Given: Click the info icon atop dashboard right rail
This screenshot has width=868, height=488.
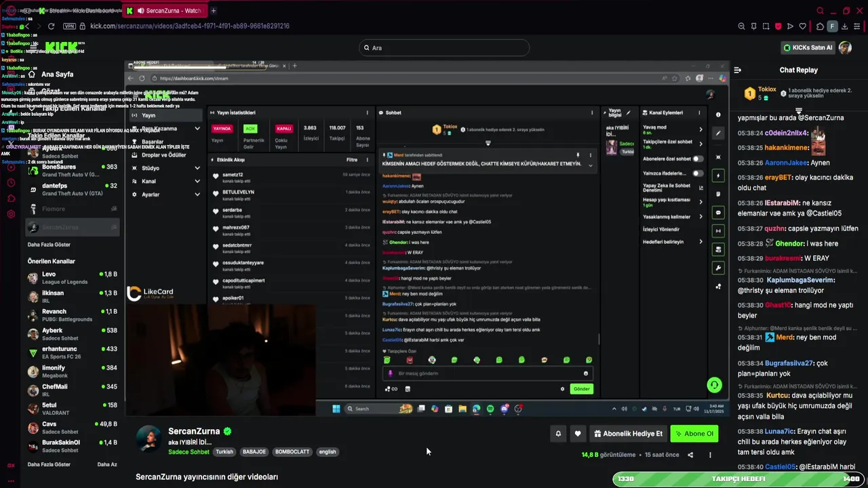Looking at the screenshot, I should pyautogui.click(x=718, y=115).
